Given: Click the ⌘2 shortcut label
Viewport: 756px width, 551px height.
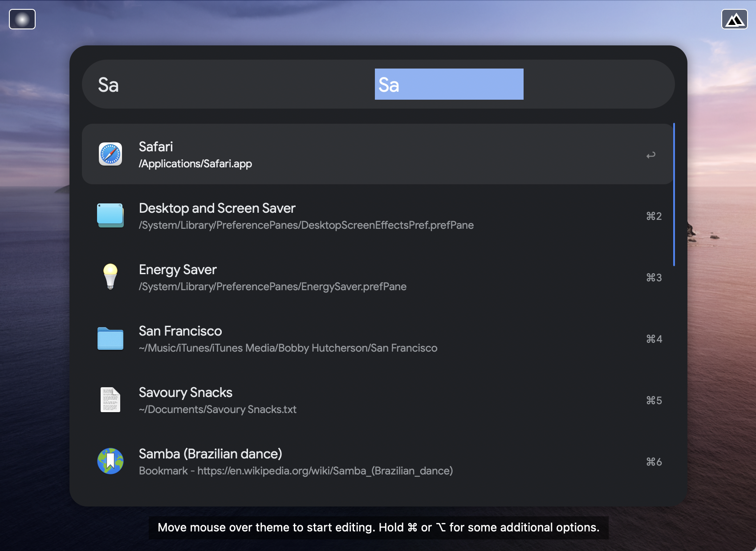Looking at the screenshot, I should 654,216.
